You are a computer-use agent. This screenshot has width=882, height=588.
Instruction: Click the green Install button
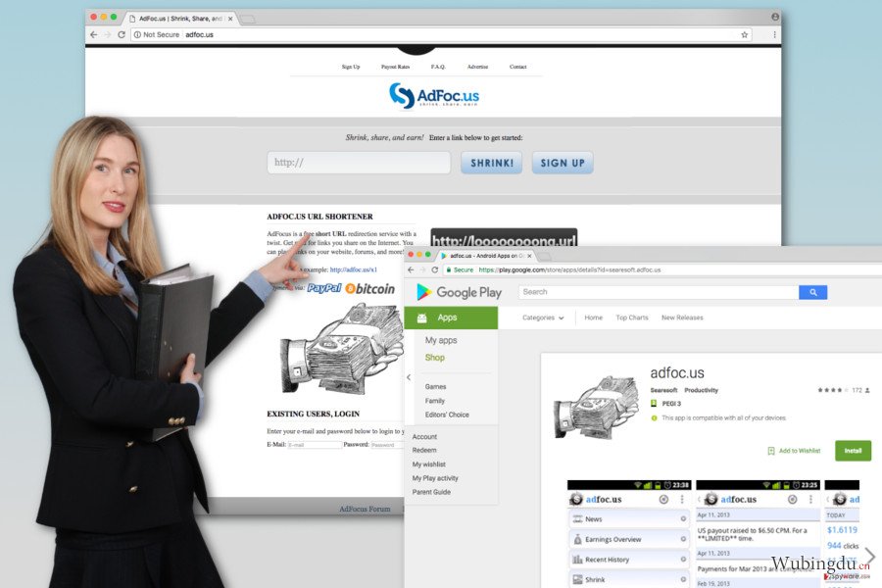click(853, 450)
